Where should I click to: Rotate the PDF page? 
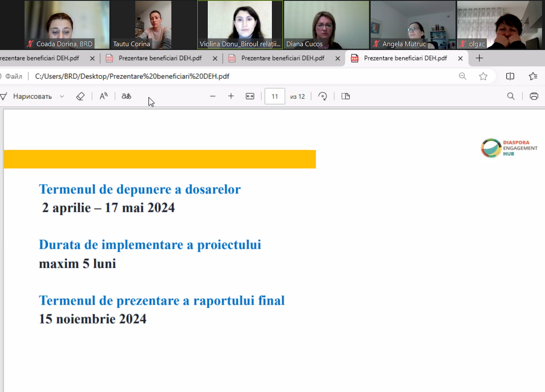[x=323, y=97]
